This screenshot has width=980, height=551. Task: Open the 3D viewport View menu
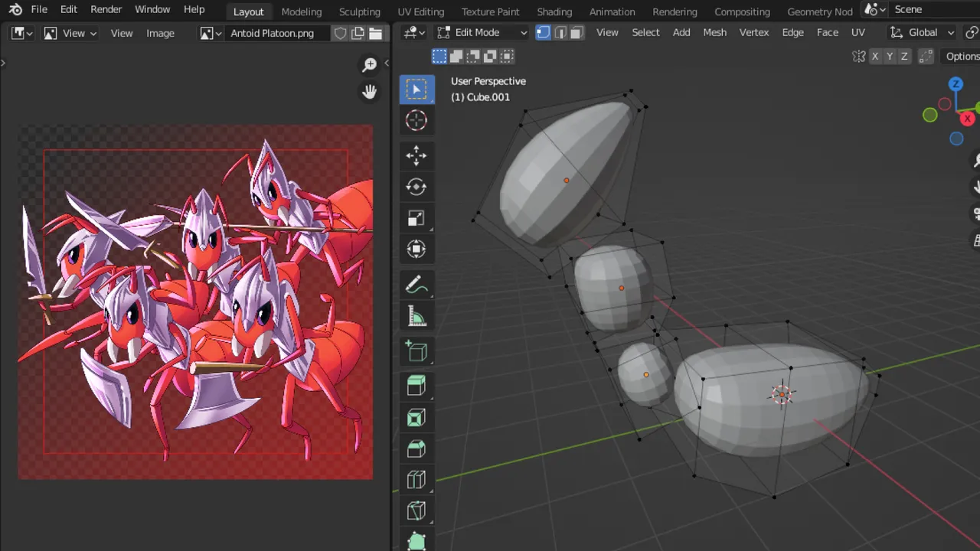[607, 32]
